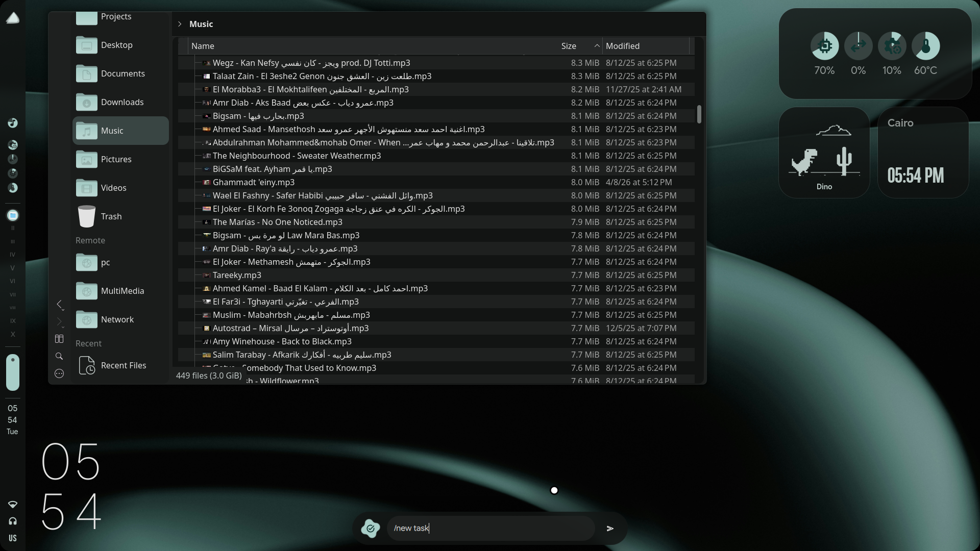The image size is (980, 551).
Task: Click the vertical slider pill in left bar
Action: pyautogui.click(x=13, y=372)
